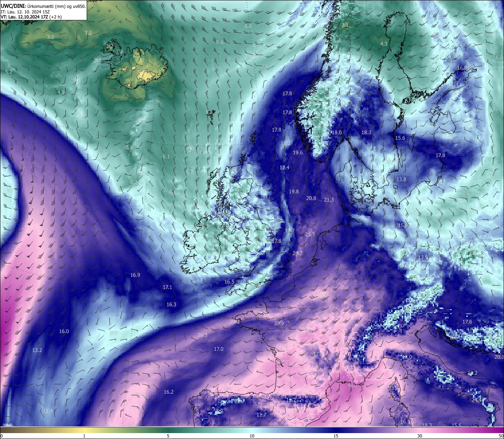Click the 5.2 value at left edge
This screenshot has height=439, width=504.
tap(9, 72)
